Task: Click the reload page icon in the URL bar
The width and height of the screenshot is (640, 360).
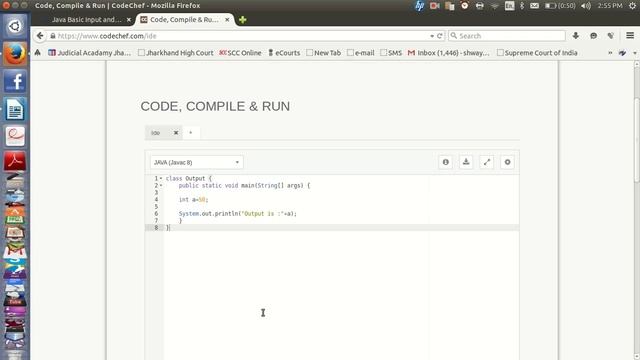Action: click(x=440, y=36)
